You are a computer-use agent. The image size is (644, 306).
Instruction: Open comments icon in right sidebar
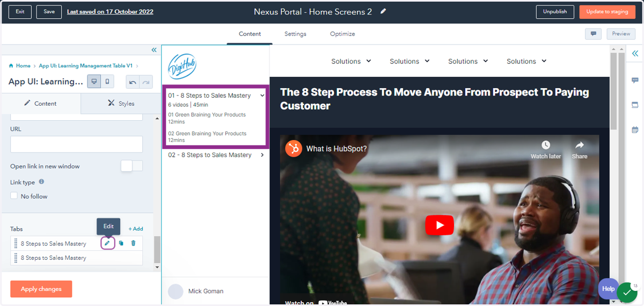[x=635, y=80]
